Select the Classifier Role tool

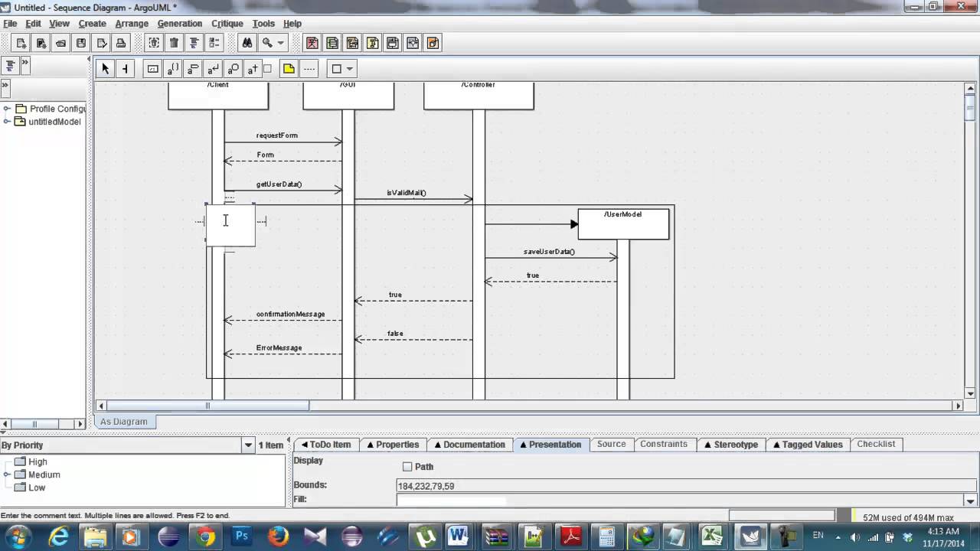click(153, 69)
